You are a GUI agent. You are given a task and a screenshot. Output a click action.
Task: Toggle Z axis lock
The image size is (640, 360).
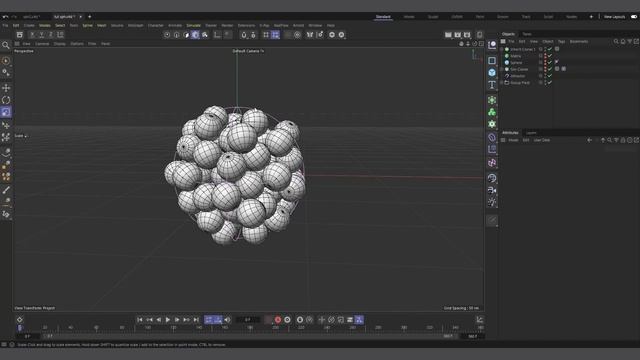tap(51, 35)
